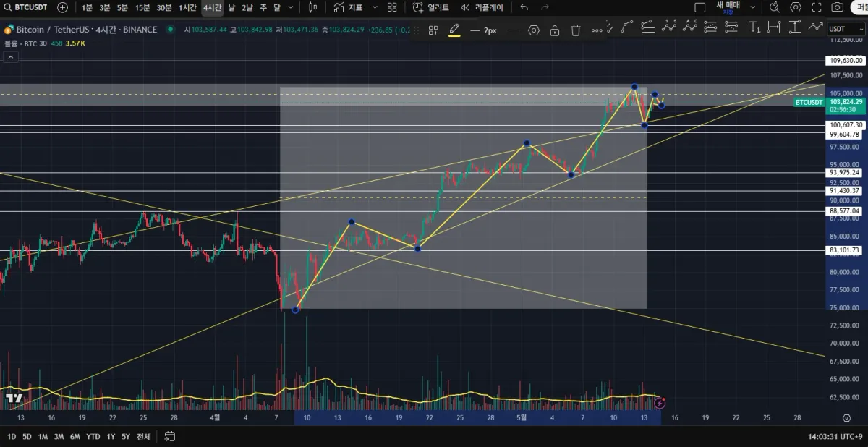
Task: Set the range to 1M
Action: point(43,436)
